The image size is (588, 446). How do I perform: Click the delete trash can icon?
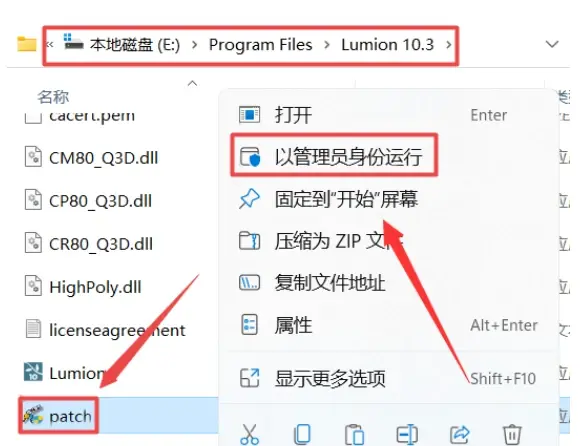(x=512, y=434)
